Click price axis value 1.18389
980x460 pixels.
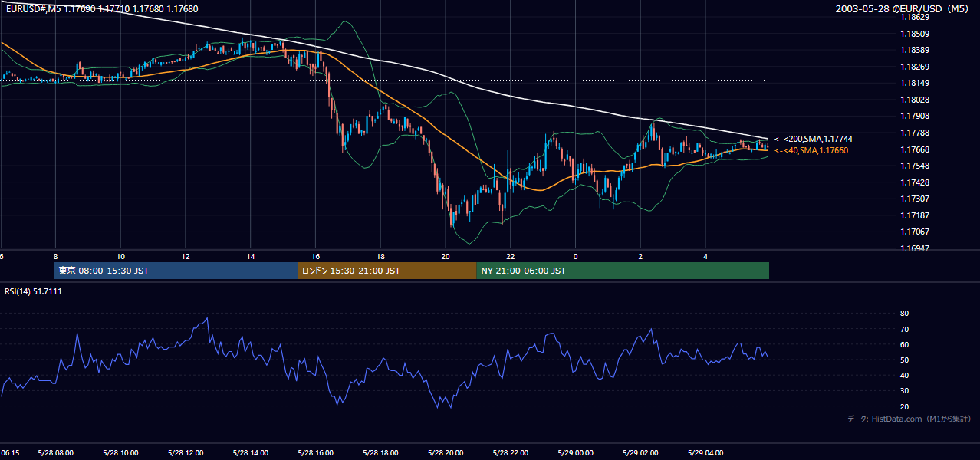click(x=915, y=50)
